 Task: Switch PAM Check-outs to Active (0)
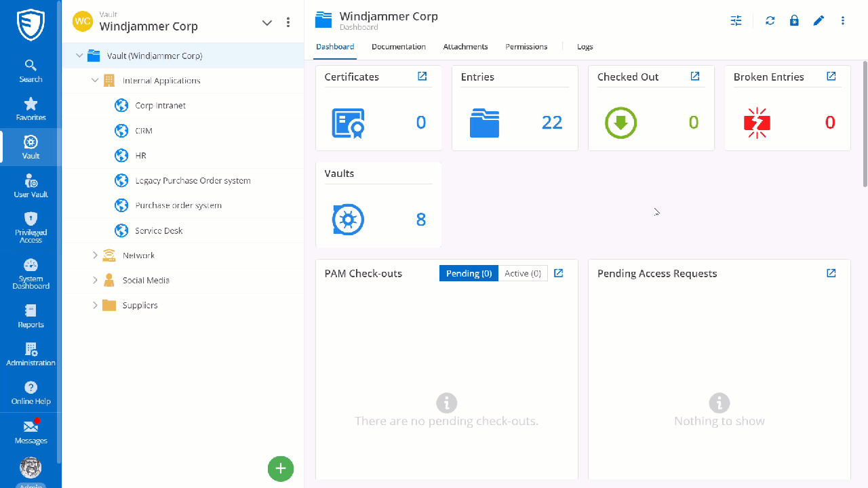[523, 273]
